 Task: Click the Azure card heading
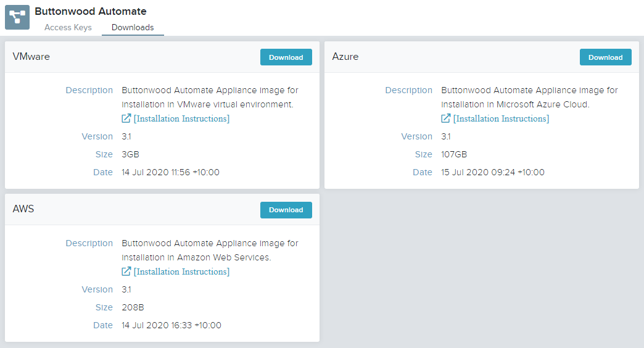(x=345, y=57)
